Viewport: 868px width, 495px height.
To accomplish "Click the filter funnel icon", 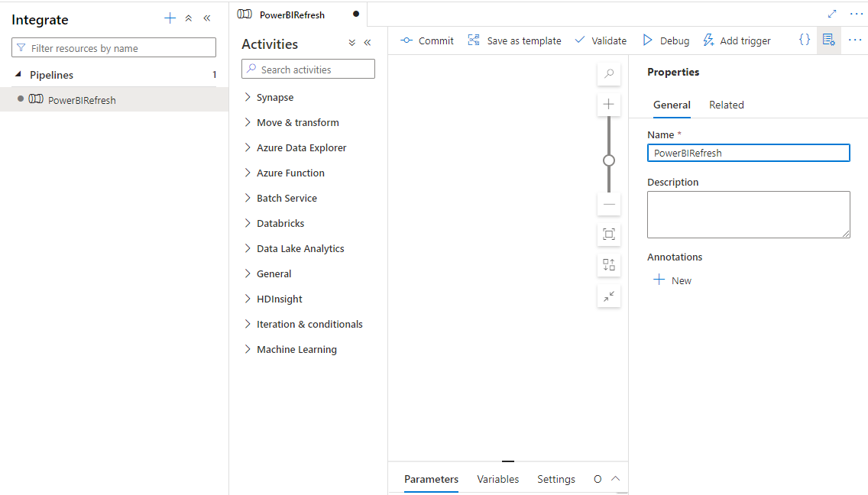I will click(21, 47).
